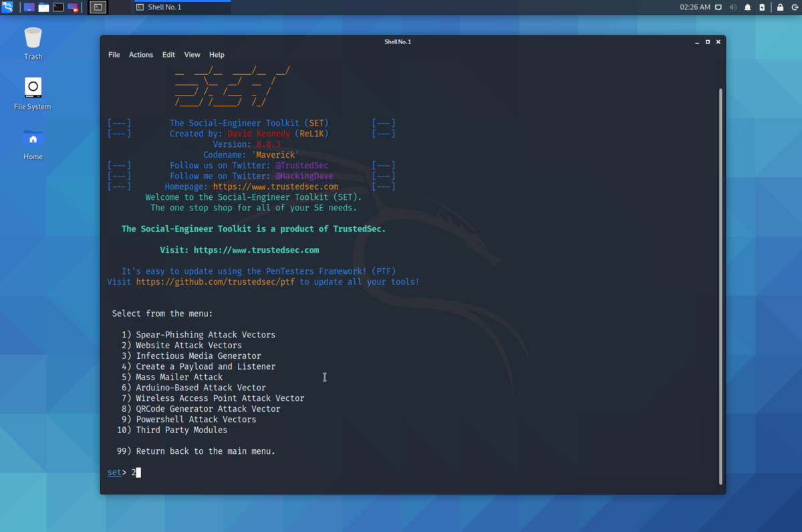Open the screen recorder panel launcher

(73, 7)
